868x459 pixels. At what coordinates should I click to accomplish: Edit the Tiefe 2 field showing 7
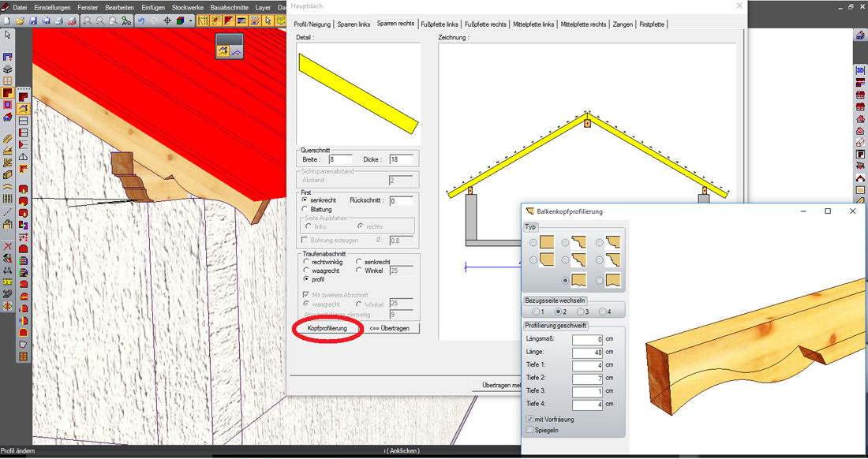click(x=587, y=379)
